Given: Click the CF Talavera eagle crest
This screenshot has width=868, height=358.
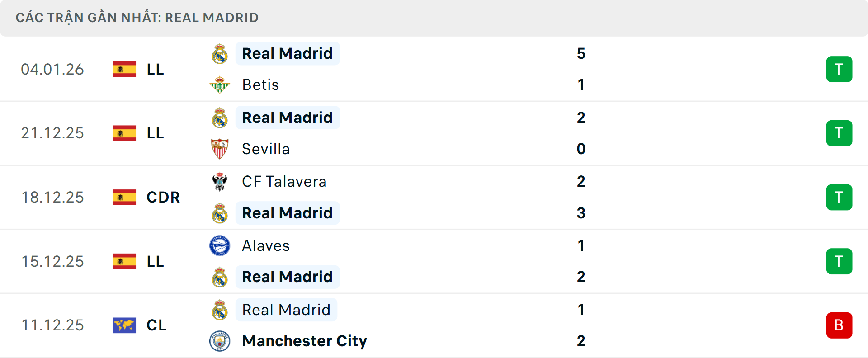Looking at the screenshot, I should click(220, 181).
